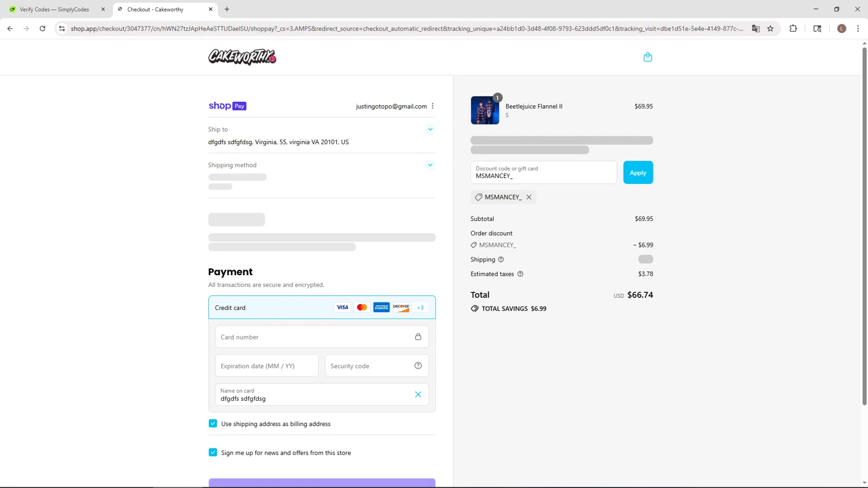Click the Beetlejuice Flannel II thumbnail
The height and width of the screenshot is (488, 868).
485,110
